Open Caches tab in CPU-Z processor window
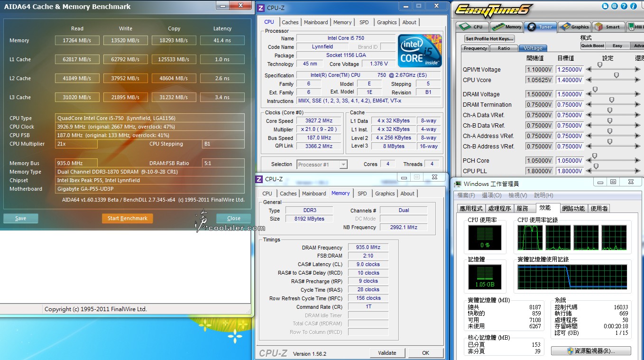This screenshot has width=644, height=360. click(290, 22)
